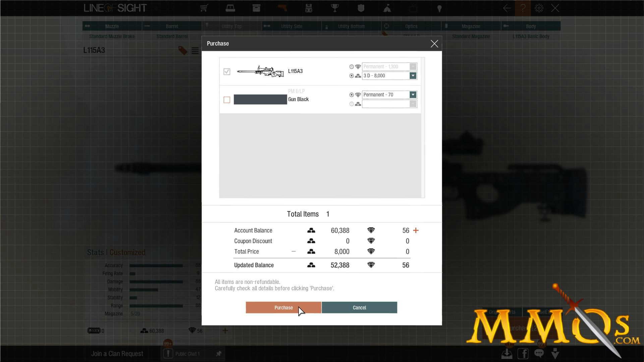This screenshot has width=644, height=362.
Task: Open the help question mark icon
Action: pos(523,8)
